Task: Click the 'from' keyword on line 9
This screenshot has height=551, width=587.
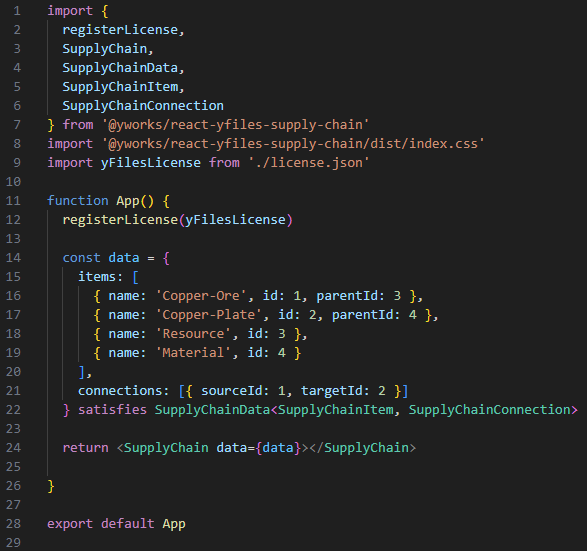Action: click(x=224, y=163)
